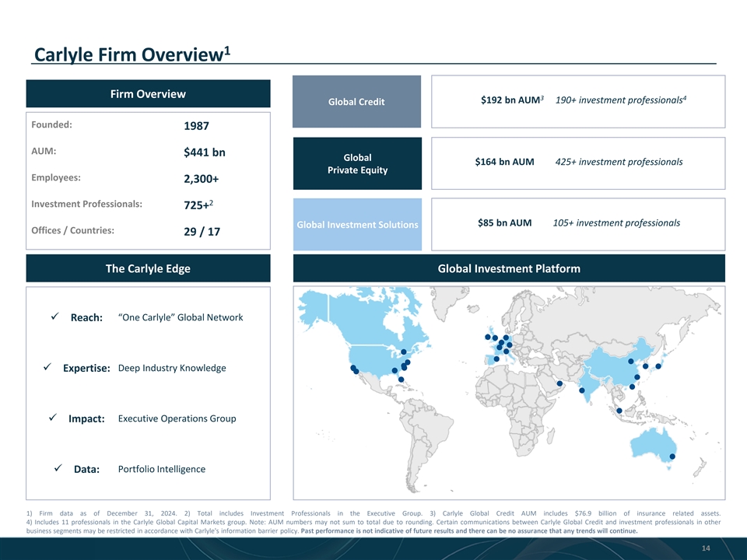The image size is (747, 560).
Task: Click the office dot in Australia
Action: coord(672,457)
